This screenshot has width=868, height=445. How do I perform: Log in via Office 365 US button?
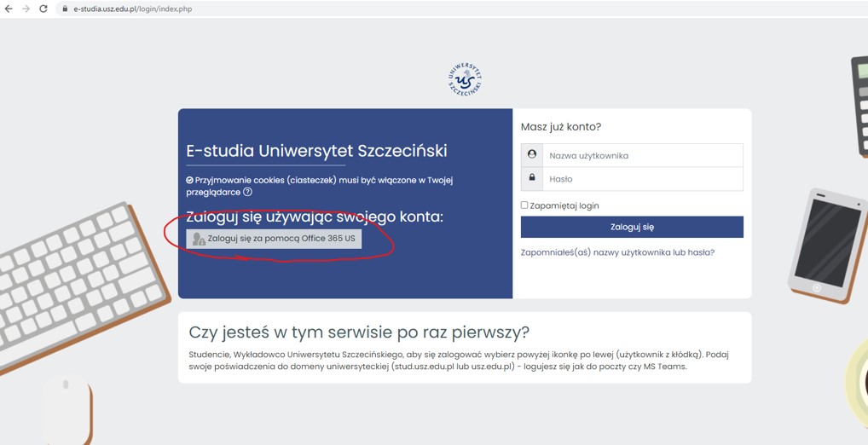point(274,239)
